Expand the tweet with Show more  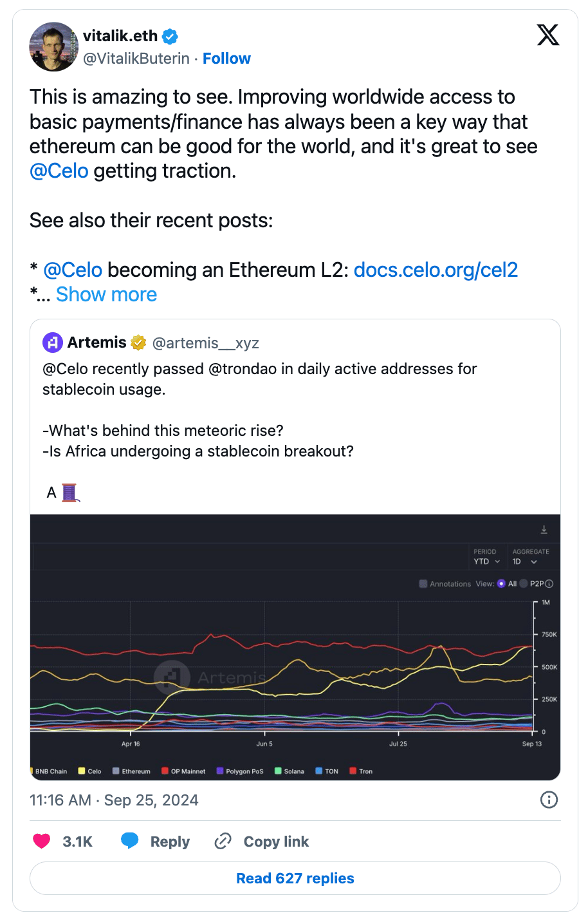tap(106, 294)
